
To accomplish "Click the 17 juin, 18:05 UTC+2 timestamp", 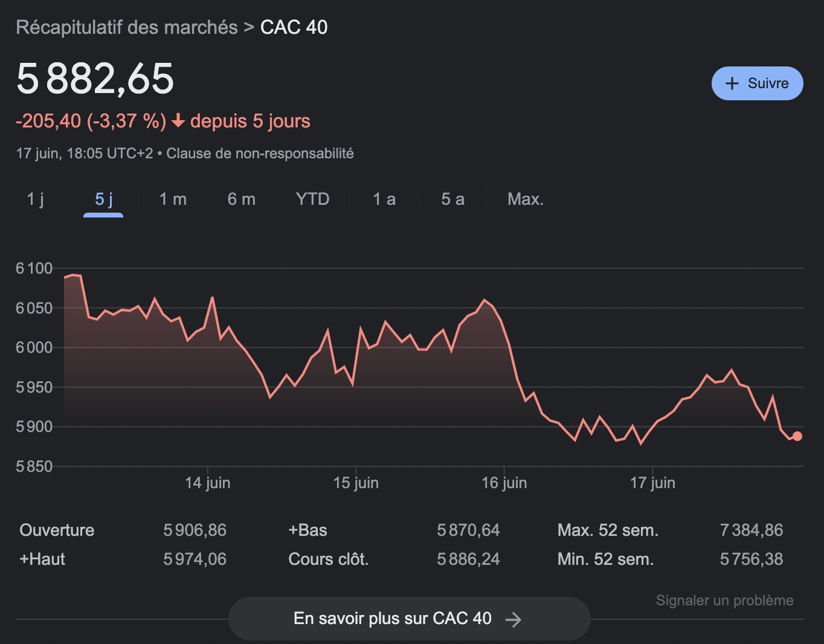I will [85, 153].
